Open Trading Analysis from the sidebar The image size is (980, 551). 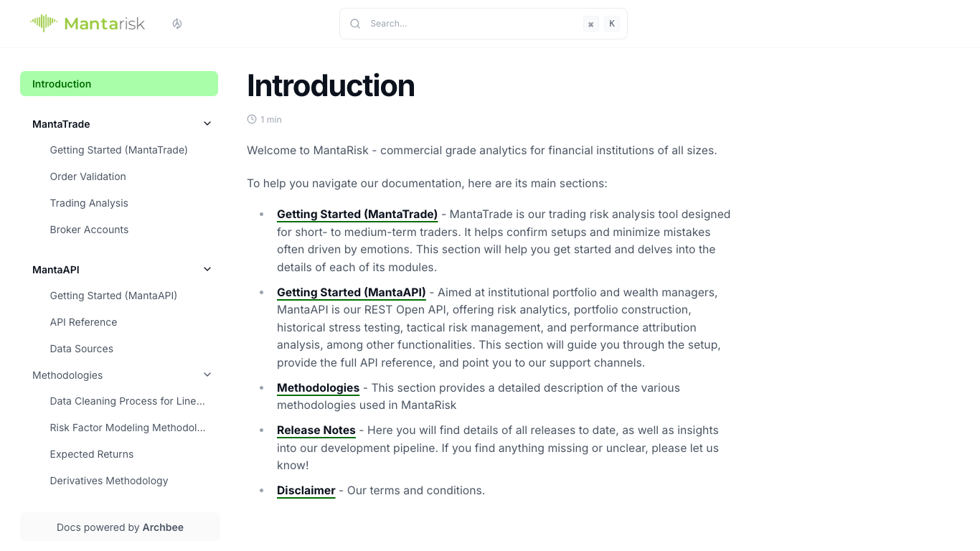[89, 203]
